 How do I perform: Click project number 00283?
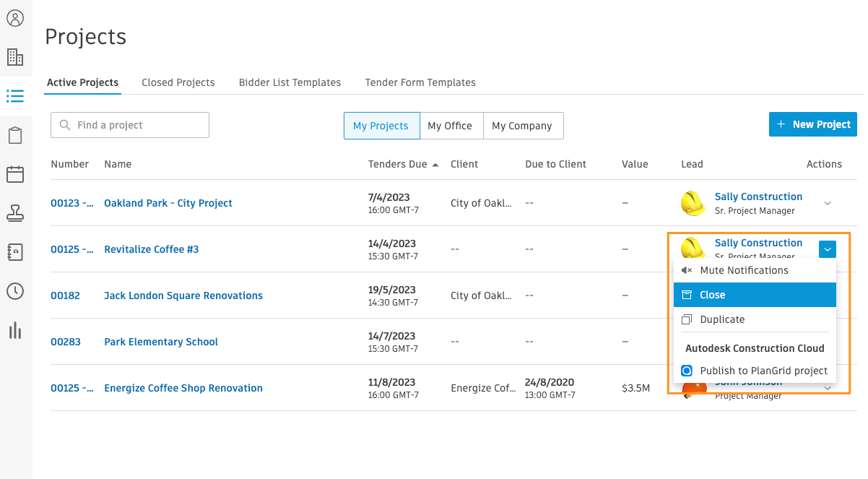(x=65, y=342)
